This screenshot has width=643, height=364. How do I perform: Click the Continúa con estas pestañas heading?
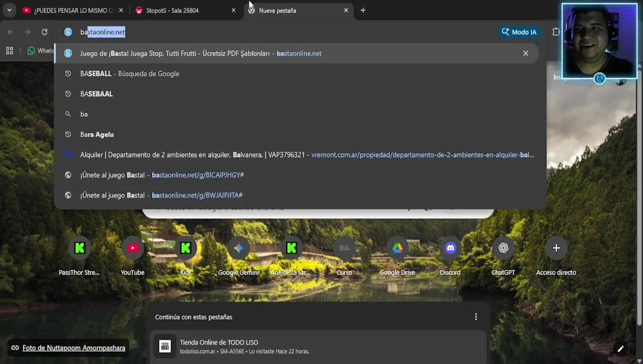click(194, 317)
